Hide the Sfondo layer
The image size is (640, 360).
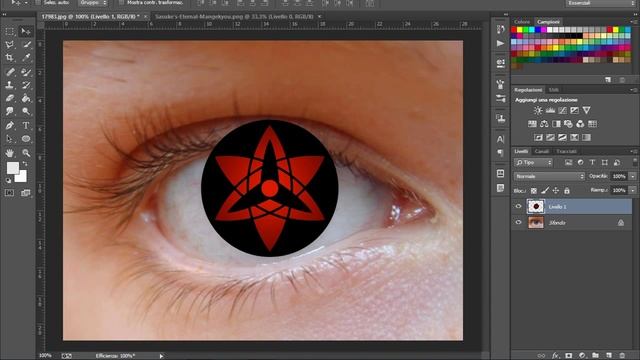tap(518, 222)
